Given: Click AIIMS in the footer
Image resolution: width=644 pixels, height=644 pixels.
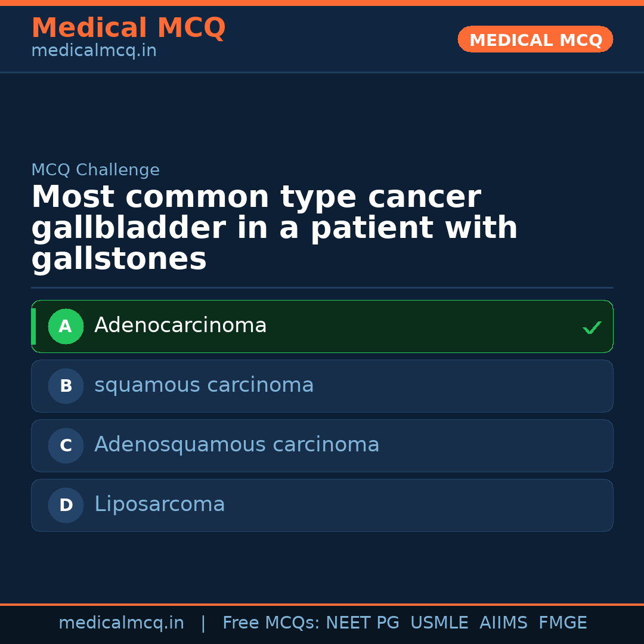Looking at the screenshot, I should (503, 623).
